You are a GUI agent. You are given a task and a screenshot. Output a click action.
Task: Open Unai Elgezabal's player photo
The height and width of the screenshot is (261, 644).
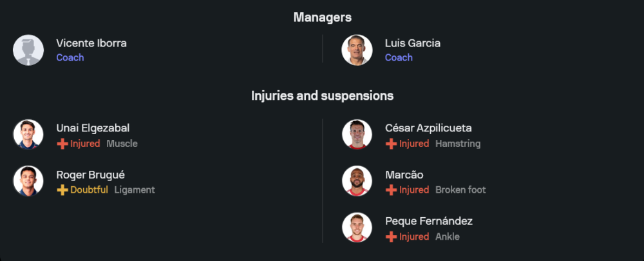pyautogui.click(x=28, y=135)
